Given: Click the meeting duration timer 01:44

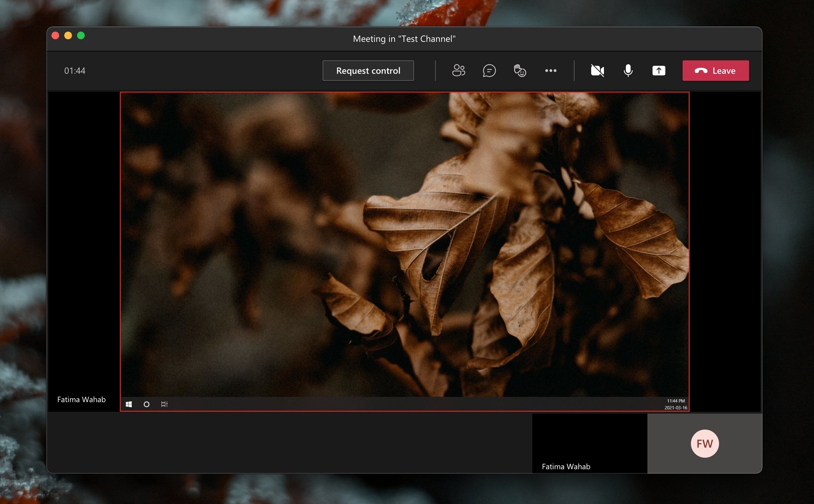Looking at the screenshot, I should 75,70.
